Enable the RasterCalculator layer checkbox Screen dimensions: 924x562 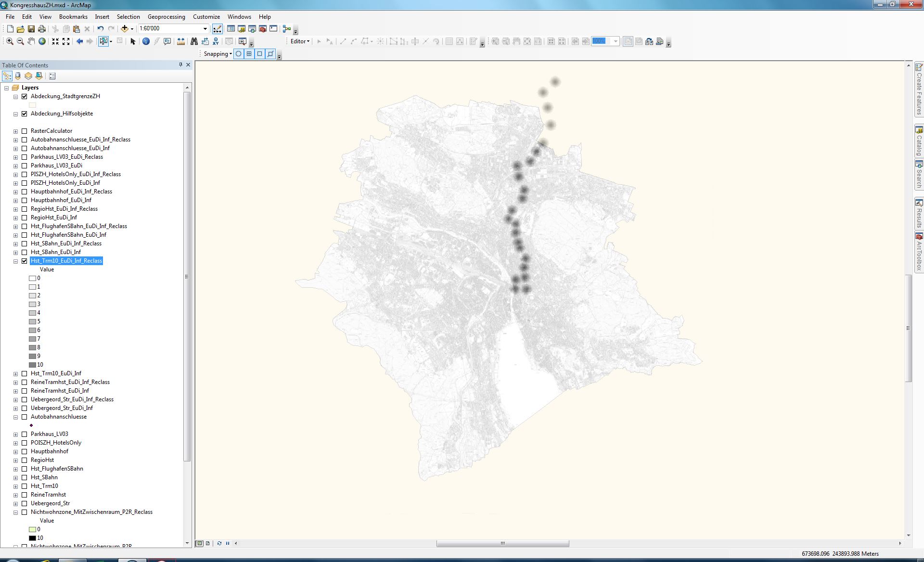(25, 131)
